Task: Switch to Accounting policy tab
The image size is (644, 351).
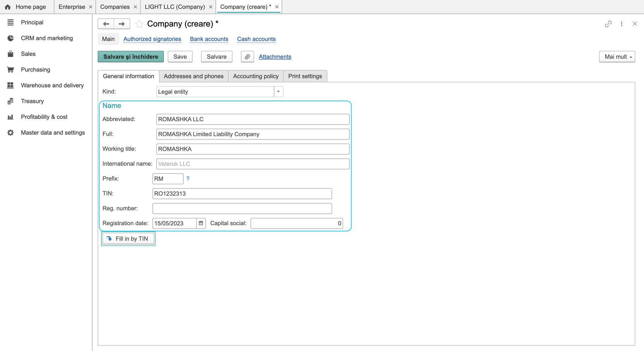Action: click(x=256, y=76)
